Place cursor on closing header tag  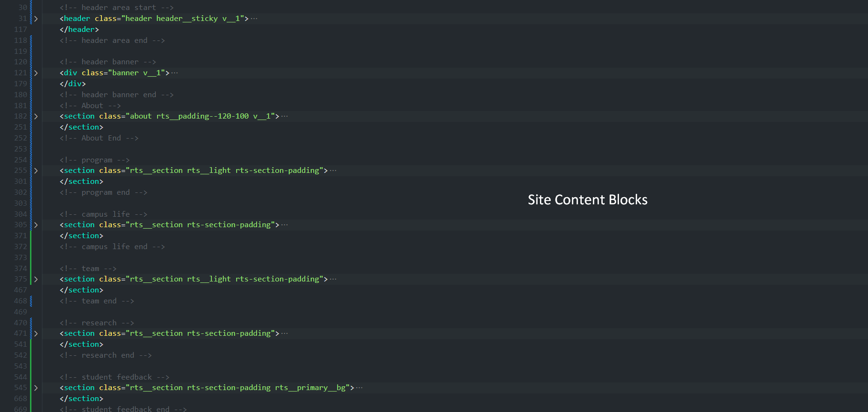pyautogui.click(x=80, y=30)
